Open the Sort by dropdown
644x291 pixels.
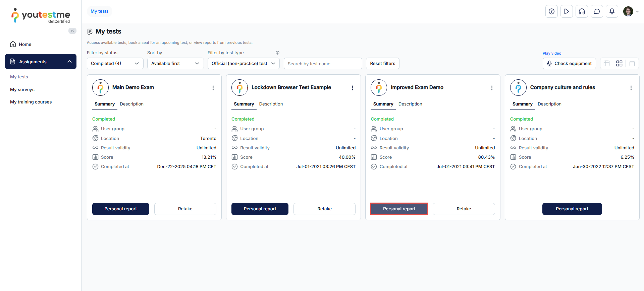(175, 63)
